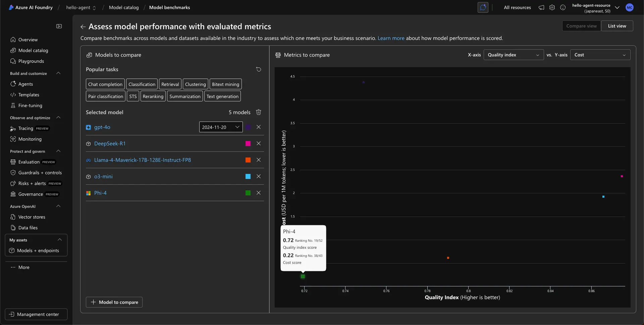Click the Guardrails shield icon
This screenshot has width=644, height=325.
pyautogui.click(x=13, y=173)
